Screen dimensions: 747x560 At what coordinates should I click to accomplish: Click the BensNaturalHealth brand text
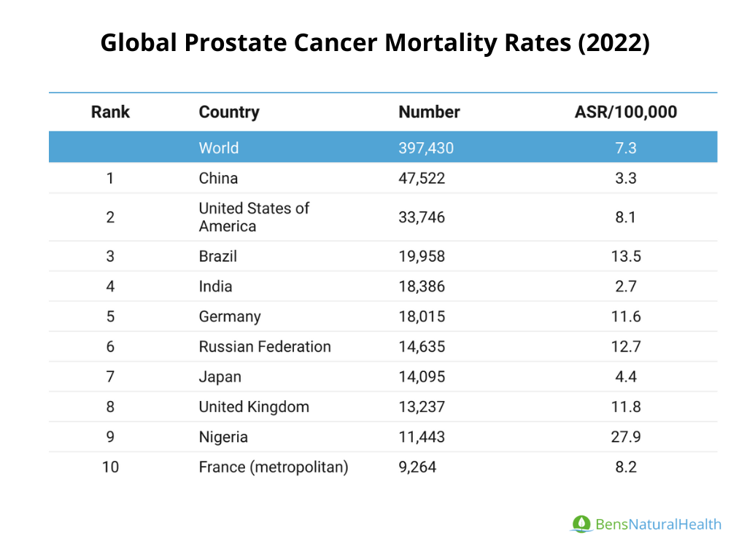pyautogui.click(x=658, y=524)
